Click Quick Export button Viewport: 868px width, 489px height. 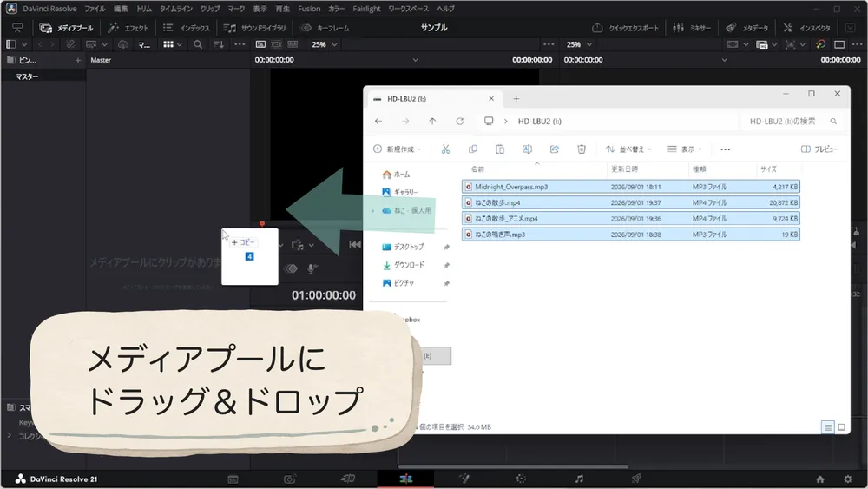coord(625,28)
